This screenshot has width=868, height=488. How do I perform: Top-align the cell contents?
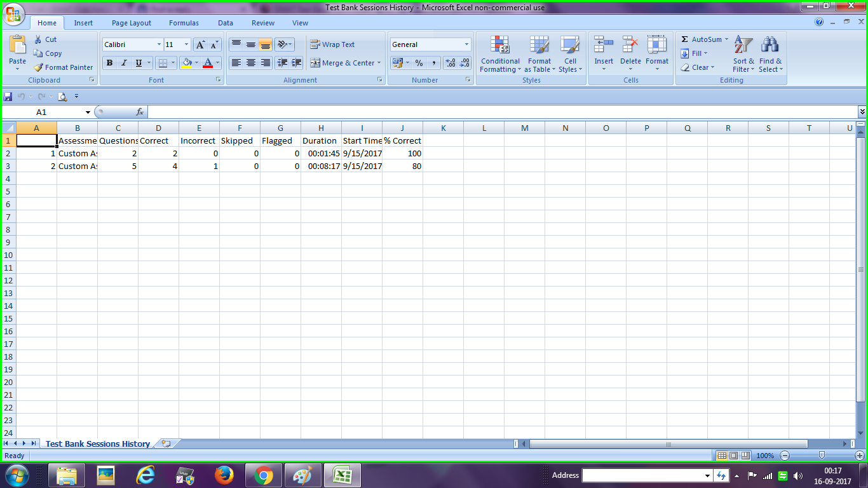point(236,44)
